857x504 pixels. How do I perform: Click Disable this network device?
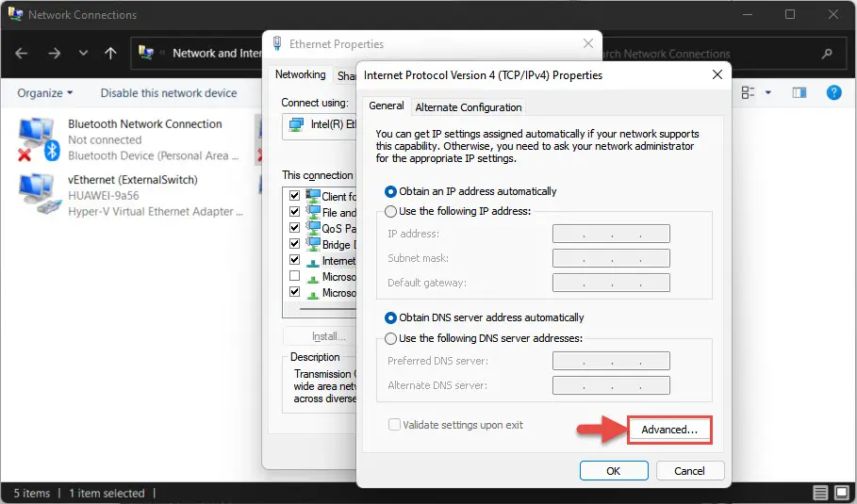click(x=169, y=93)
